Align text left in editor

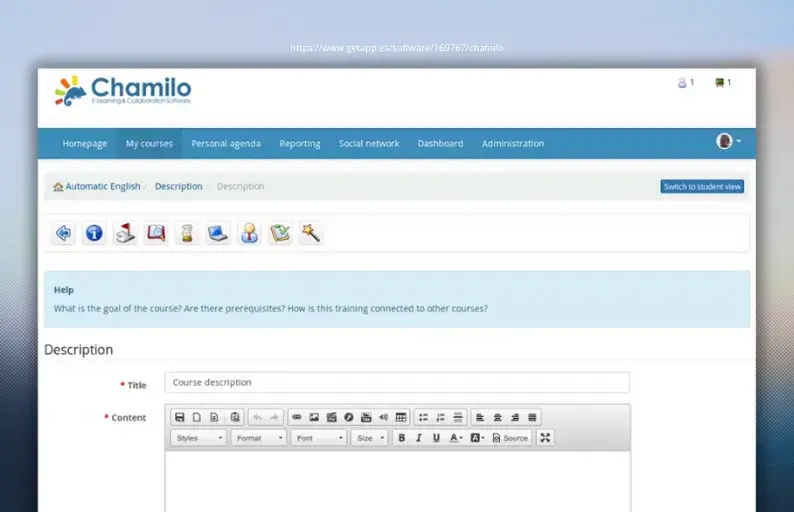click(480, 417)
